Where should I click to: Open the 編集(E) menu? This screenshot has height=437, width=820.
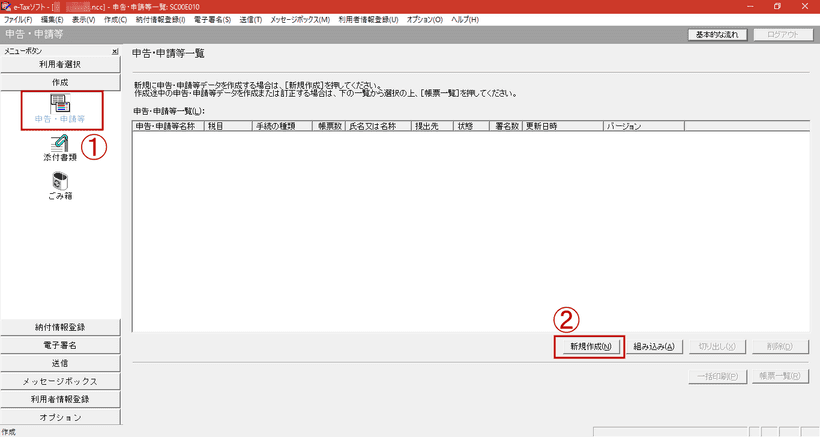pos(52,20)
